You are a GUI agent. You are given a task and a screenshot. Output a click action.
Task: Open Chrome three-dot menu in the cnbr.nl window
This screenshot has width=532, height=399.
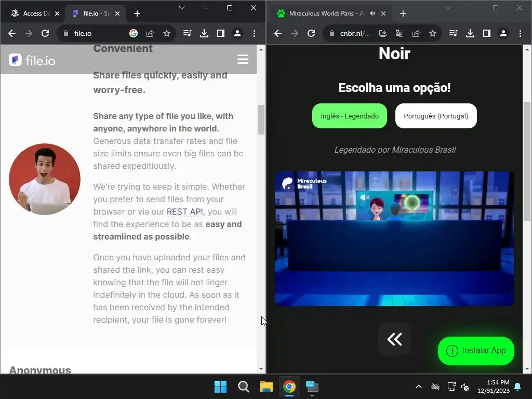click(520, 33)
